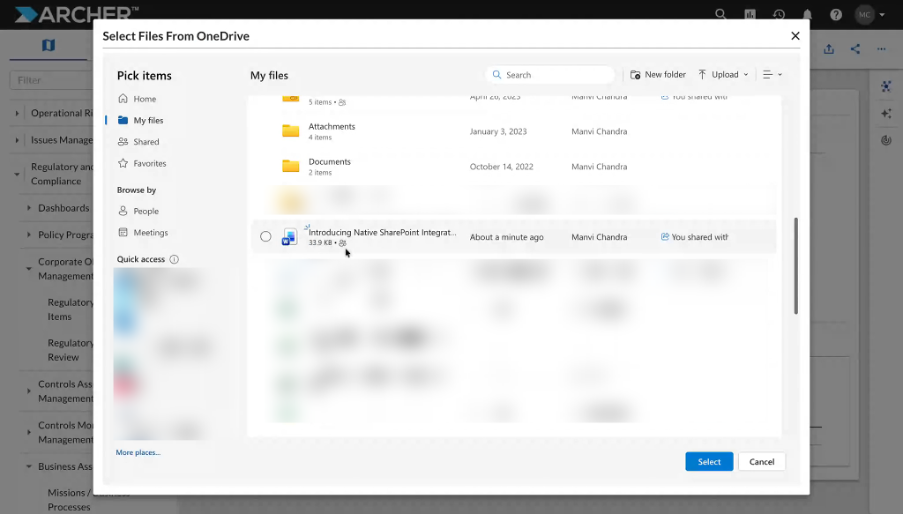The height and width of the screenshot is (514, 904).
Task: Open the Archer notifications bell
Action: click(x=807, y=14)
